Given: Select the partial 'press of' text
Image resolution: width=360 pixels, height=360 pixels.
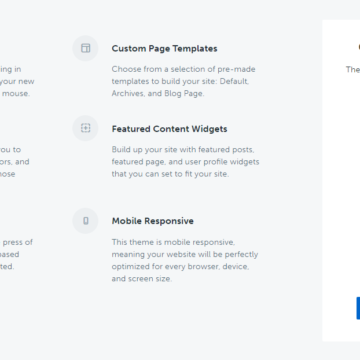Looking at the screenshot, I should pyautogui.click(x=18, y=242).
